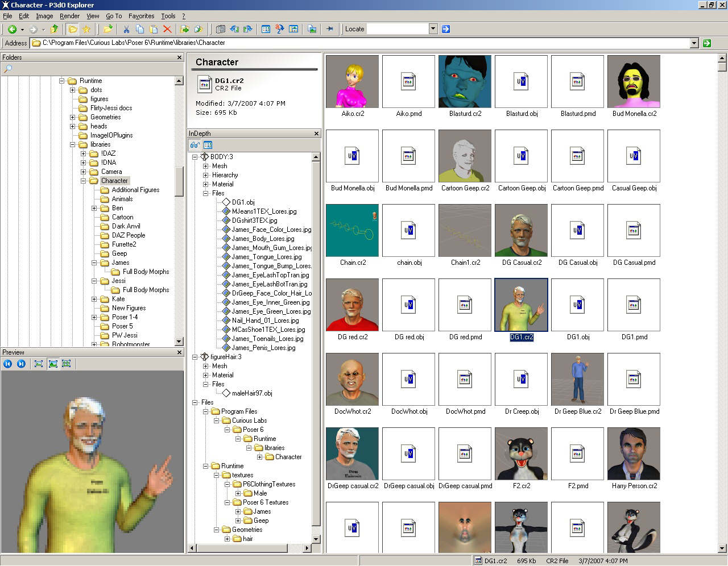The image size is (728, 566).
Task: Toggle the Folders pane toolbar button
Action: [73, 29]
